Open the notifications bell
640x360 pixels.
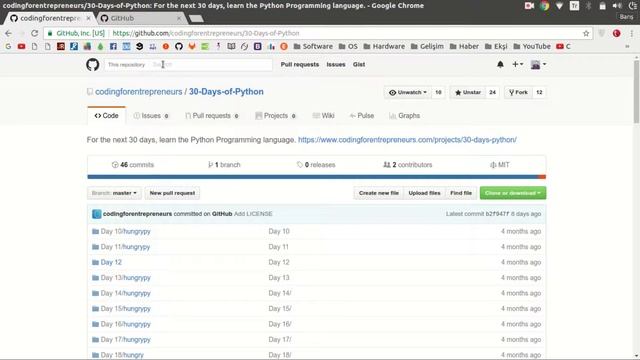(x=500, y=64)
